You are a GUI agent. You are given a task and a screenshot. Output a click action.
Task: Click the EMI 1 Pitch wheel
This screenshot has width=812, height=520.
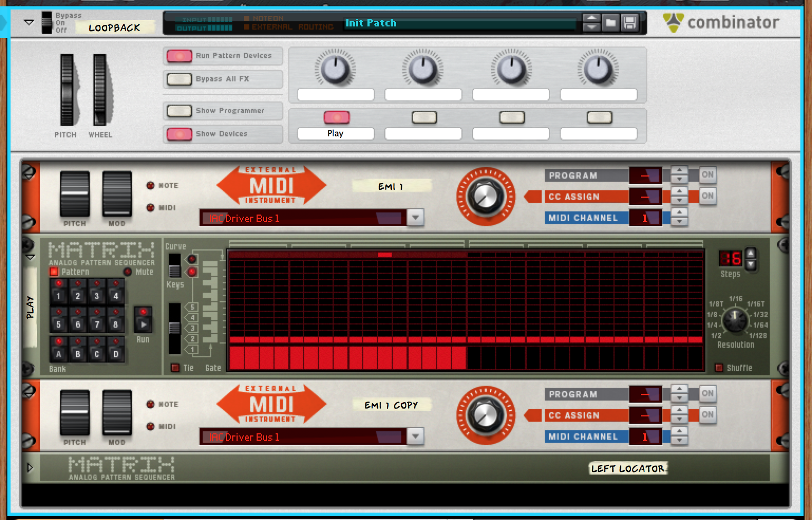tap(74, 193)
